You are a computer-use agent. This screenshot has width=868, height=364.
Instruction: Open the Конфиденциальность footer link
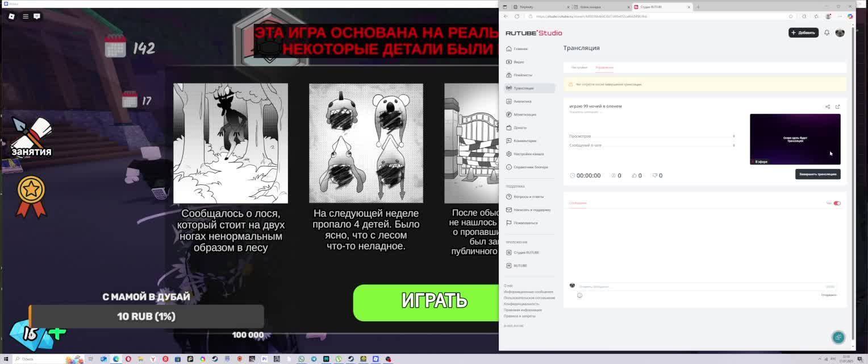pyautogui.click(x=521, y=304)
